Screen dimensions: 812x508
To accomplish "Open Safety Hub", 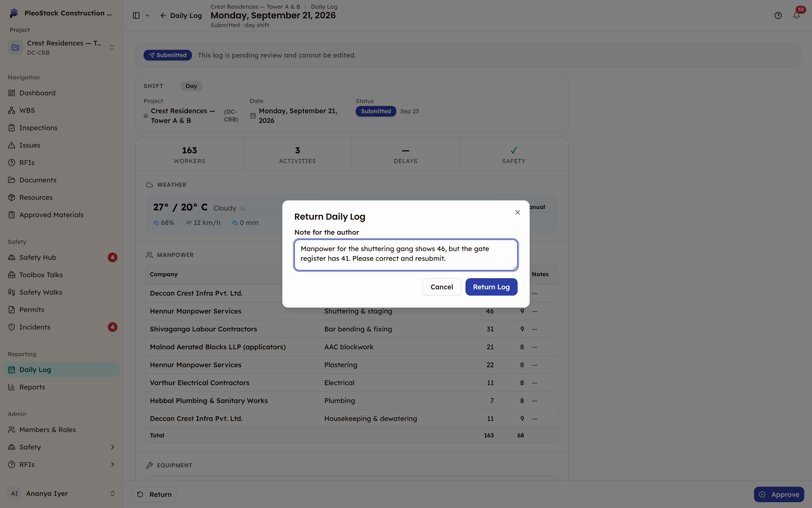I will pos(62,257).
